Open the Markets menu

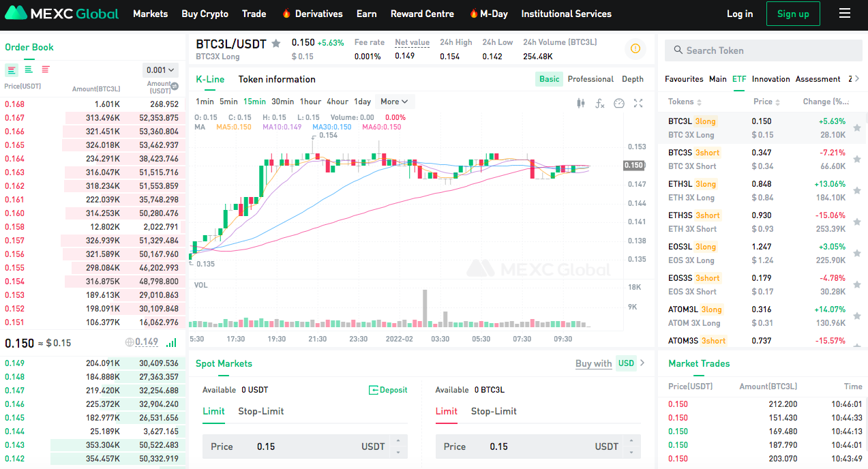150,14
